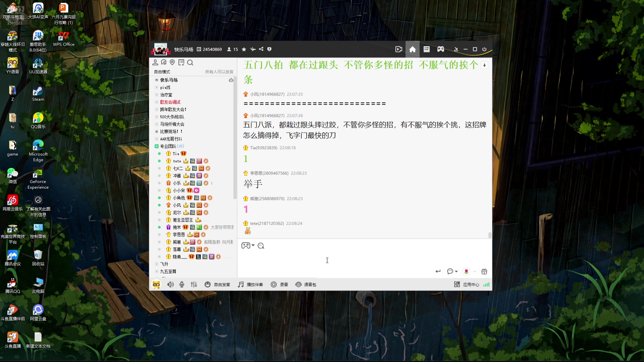Click the emoji search icon in input toolbar

[x=261, y=246]
